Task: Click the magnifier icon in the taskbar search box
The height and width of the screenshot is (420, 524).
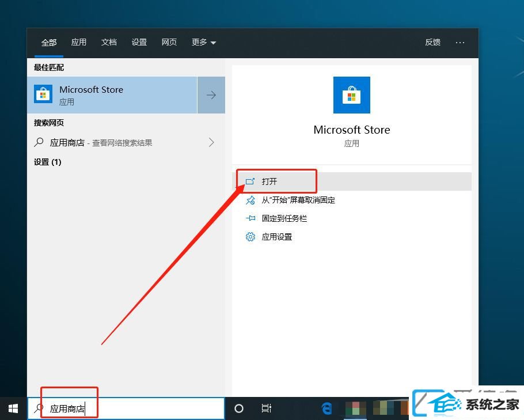Action: tap(39, 408)
